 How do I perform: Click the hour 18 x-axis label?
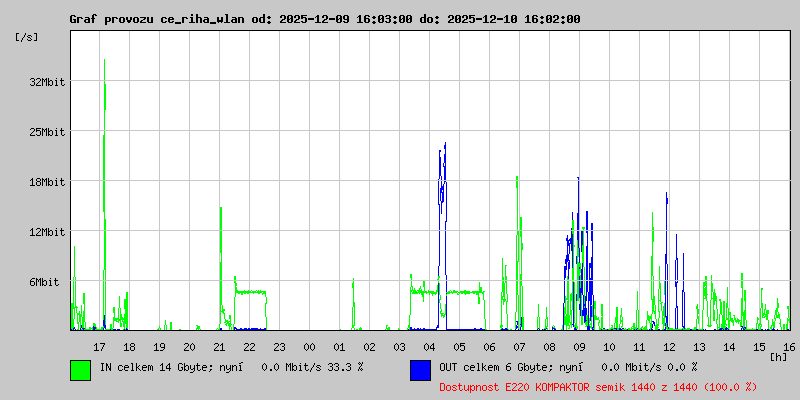point(130,347)
